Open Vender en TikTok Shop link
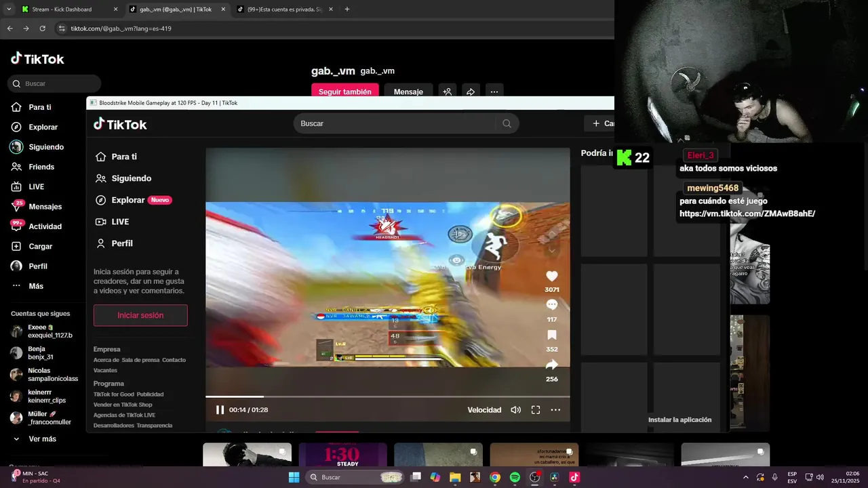 click(123, 405)
